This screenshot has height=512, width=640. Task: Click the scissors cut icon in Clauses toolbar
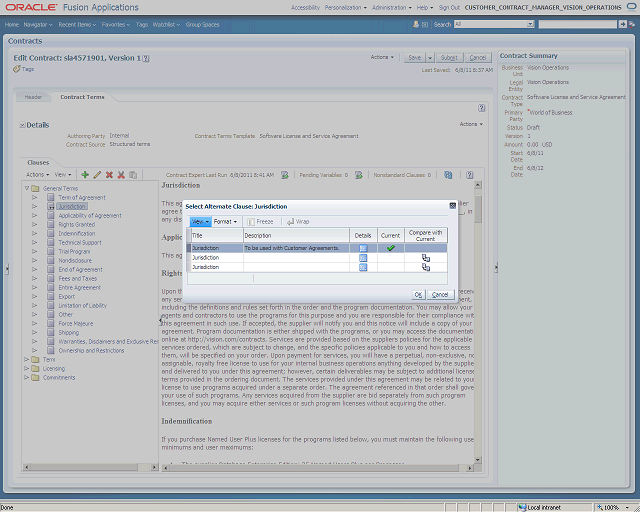[x=121, y=175]
